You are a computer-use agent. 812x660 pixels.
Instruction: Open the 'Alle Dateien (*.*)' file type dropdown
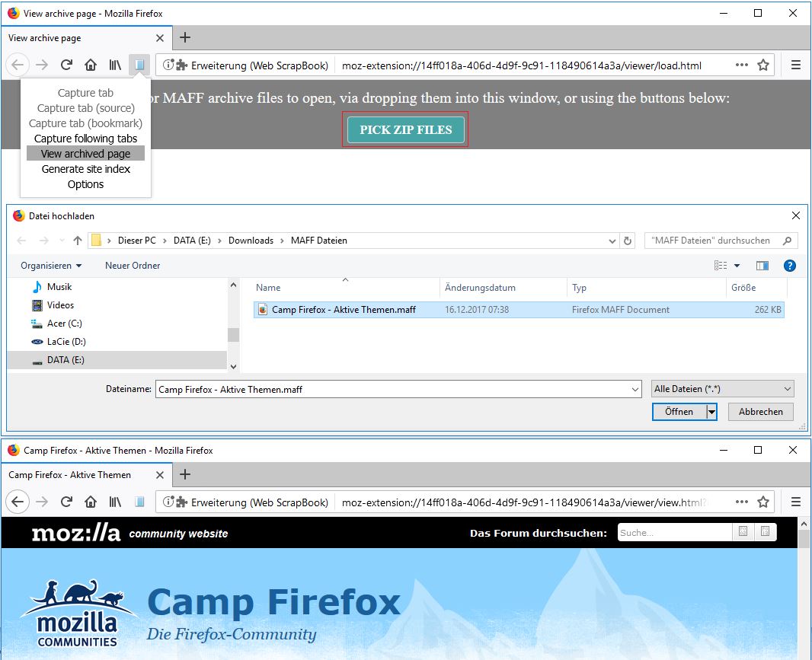[722, 389]
